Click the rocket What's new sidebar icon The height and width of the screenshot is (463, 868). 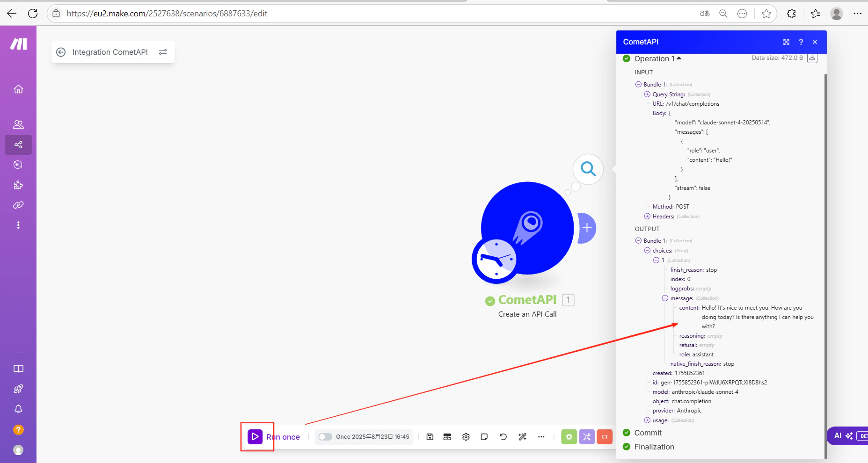pyautogui.click(x=18, y=389)
